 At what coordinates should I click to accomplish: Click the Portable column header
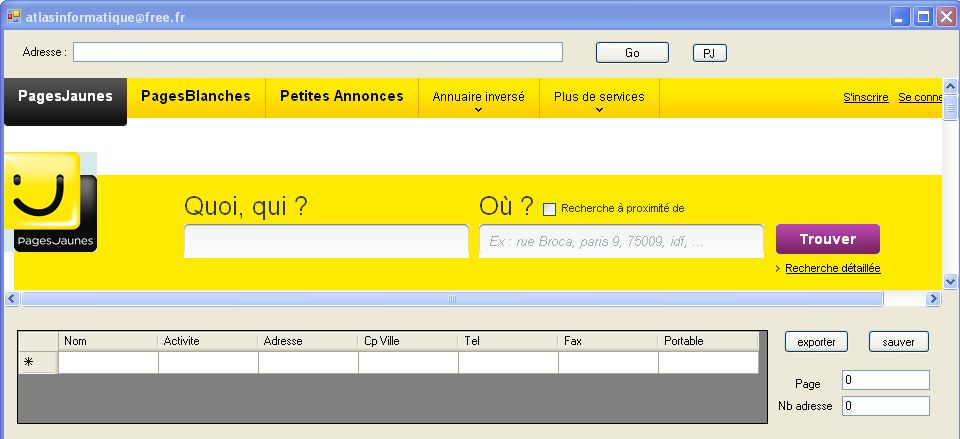[708, 342]
